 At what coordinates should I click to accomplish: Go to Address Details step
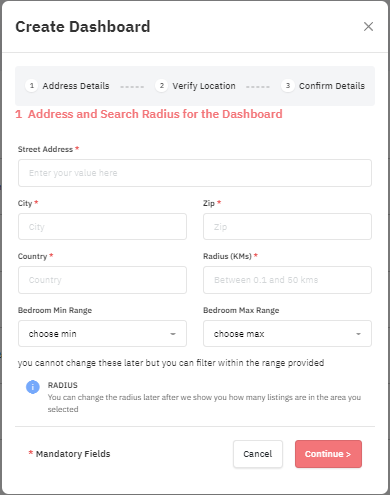76,86
